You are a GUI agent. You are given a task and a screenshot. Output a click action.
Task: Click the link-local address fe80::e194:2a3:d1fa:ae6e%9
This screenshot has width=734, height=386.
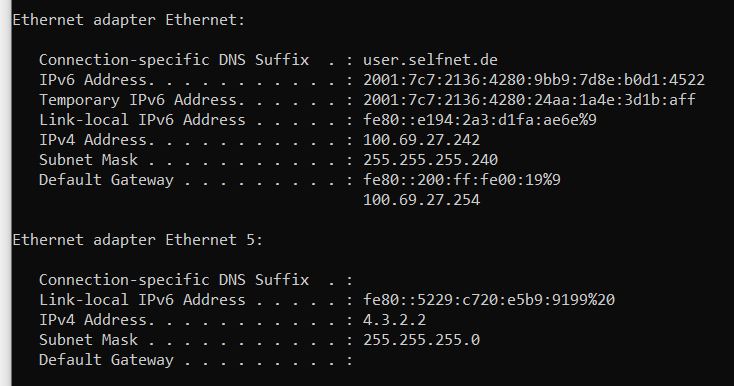(480, 120)
